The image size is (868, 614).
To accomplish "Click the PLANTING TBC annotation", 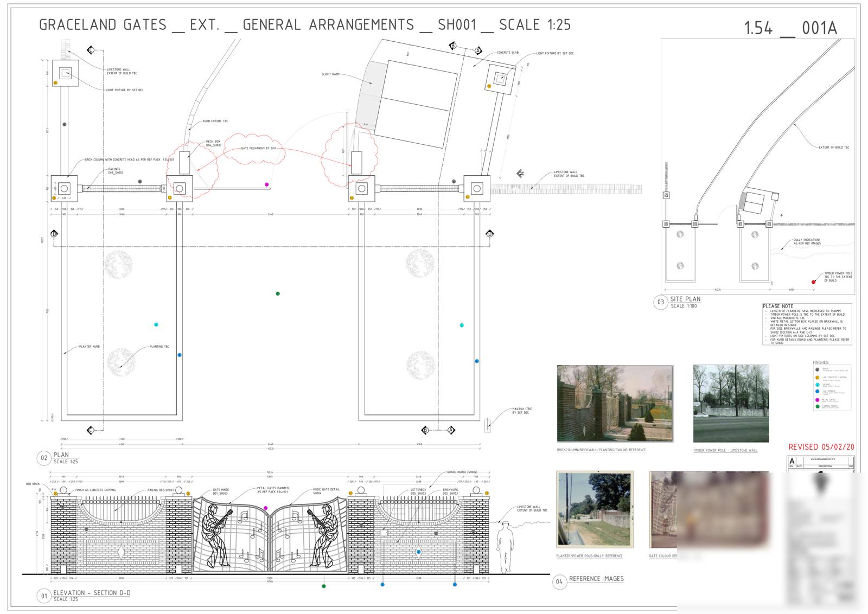I will click(159, 347).
